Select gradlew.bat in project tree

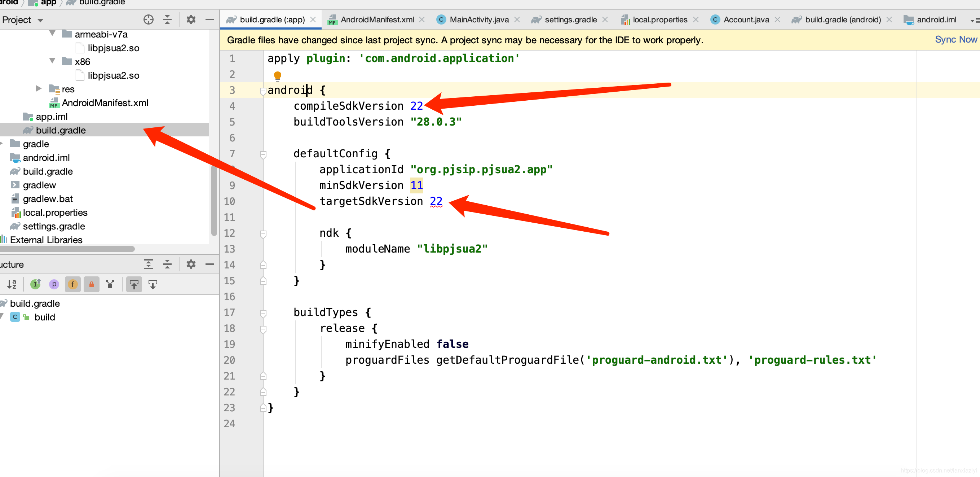click(41, 198)
